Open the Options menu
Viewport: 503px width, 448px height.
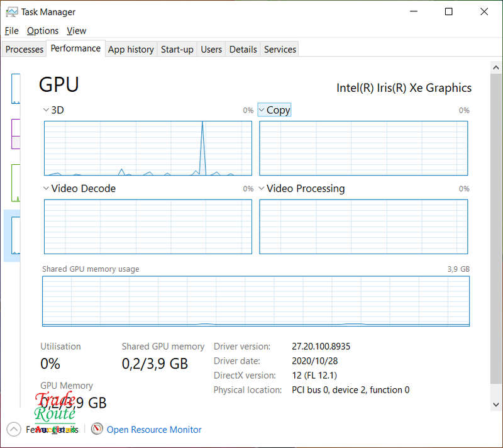[43, 31]
